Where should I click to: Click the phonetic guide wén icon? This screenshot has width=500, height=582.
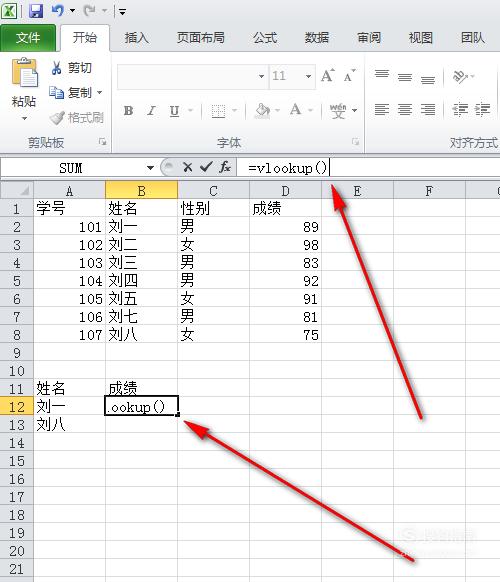(338, 110)
